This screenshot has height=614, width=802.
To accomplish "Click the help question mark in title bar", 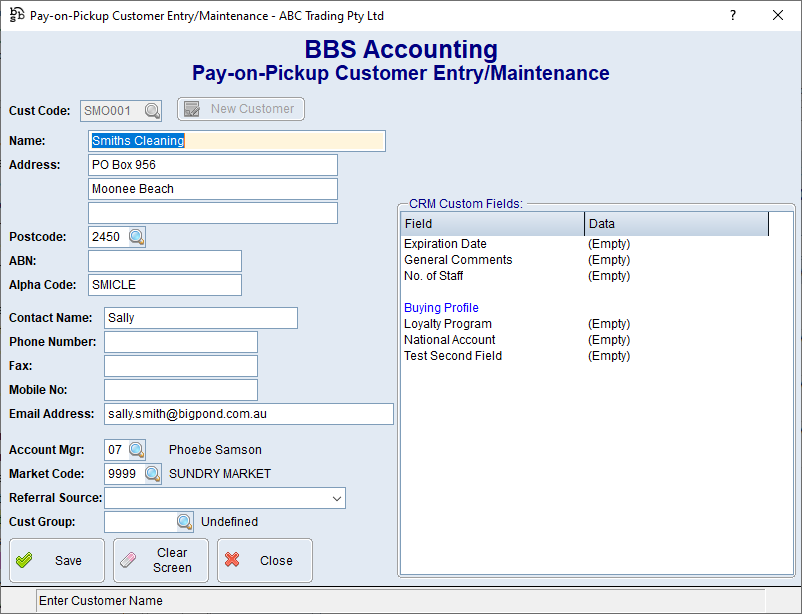I will (732, 15).
